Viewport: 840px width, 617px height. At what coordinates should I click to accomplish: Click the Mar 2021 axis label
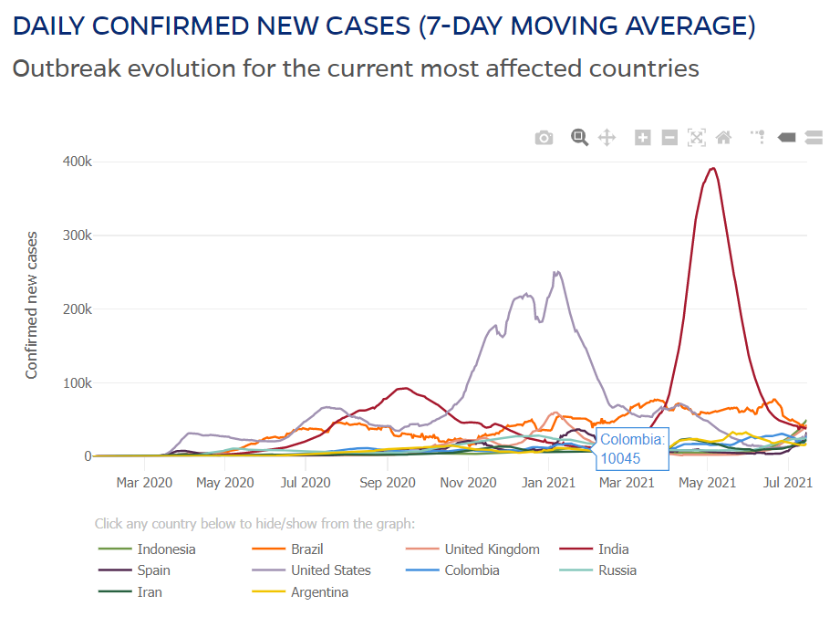(627, 483)
